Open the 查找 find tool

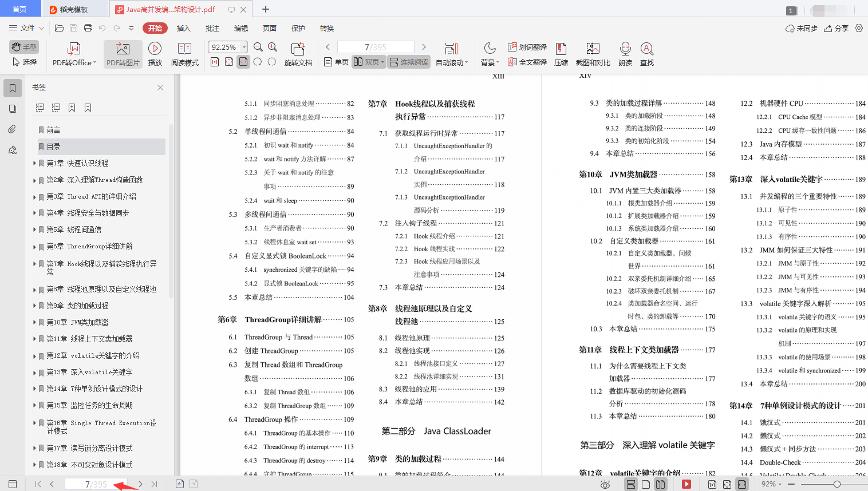(647, 55)
